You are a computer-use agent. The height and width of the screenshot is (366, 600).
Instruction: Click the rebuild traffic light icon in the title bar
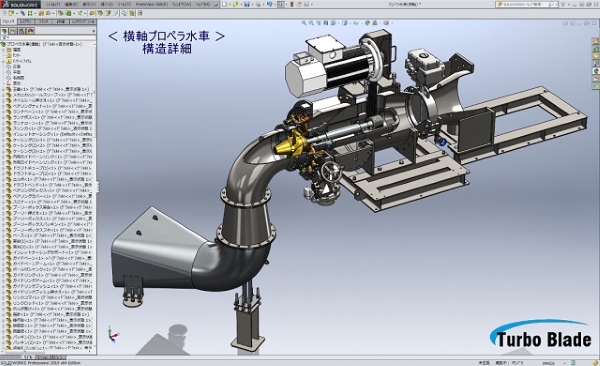coord(292,4)
